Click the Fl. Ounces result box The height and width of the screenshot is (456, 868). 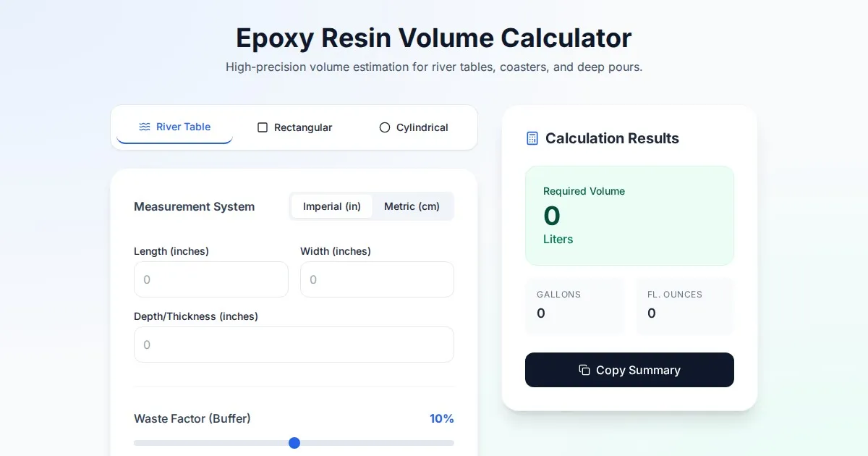tap(684, 306)
